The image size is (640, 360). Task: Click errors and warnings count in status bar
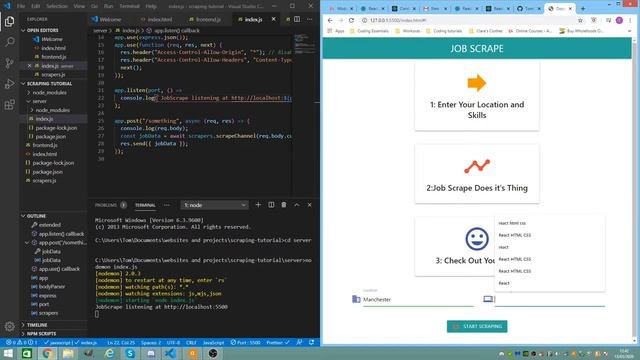click(21, 342)
